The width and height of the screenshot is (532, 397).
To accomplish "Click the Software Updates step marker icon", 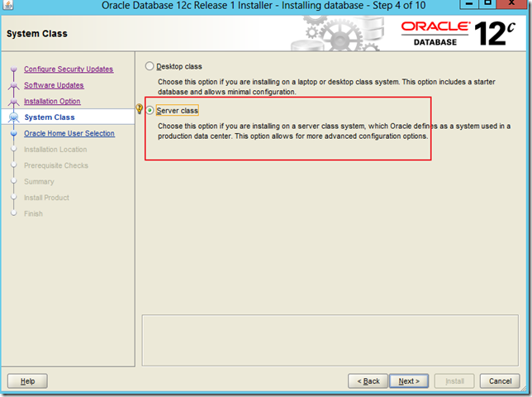I will 13,85.
